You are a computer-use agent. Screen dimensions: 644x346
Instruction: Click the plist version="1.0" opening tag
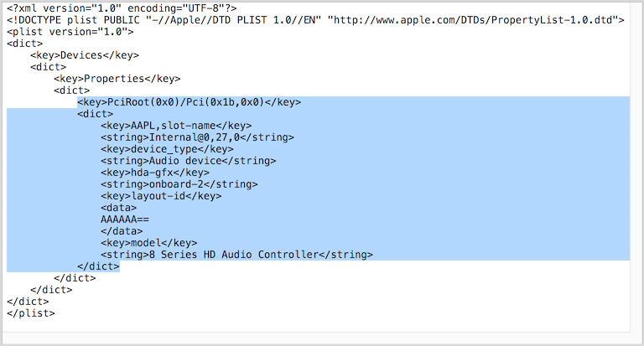pyautogui.click(x=70, y=32)
